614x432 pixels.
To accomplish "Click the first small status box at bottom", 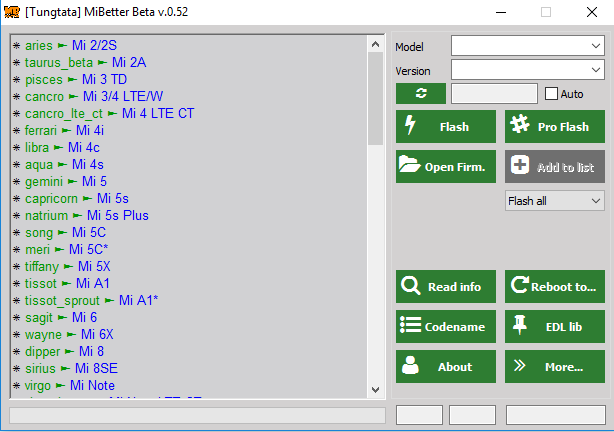I will (419, 415).
